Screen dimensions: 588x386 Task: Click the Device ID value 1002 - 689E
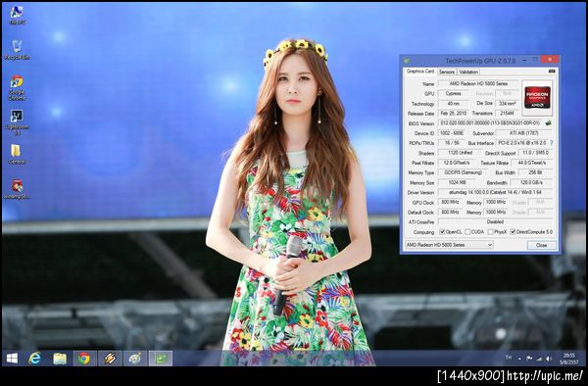pos(452,133)
